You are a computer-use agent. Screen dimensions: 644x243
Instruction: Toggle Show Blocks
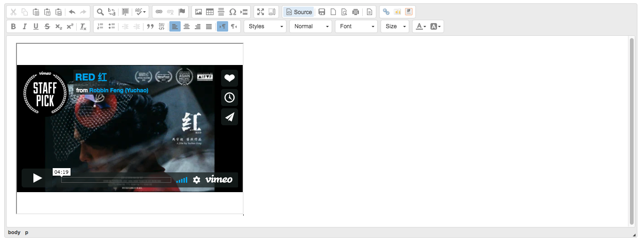[272, 12]
